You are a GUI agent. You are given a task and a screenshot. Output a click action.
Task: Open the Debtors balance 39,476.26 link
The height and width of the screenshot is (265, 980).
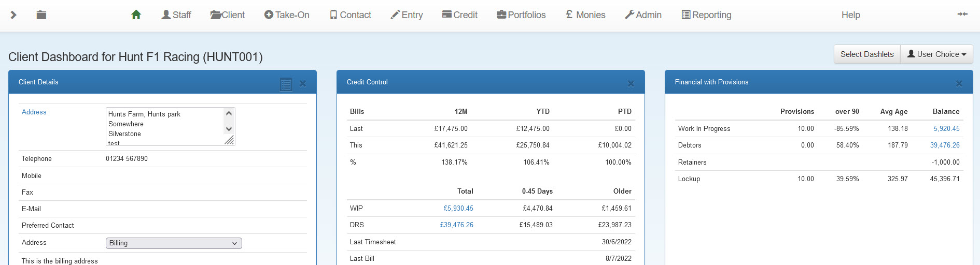tap(945, 145)
